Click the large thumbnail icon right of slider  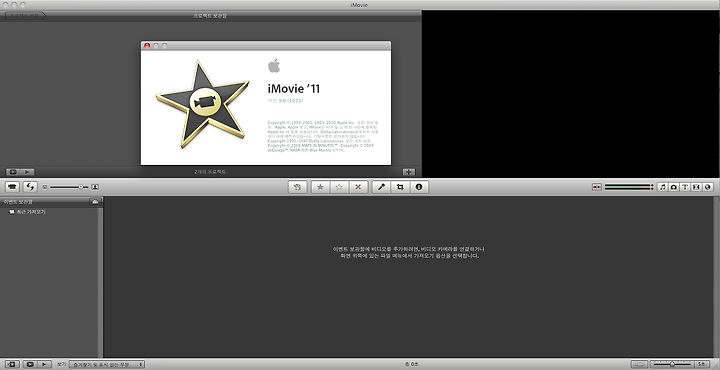(95, 187)
